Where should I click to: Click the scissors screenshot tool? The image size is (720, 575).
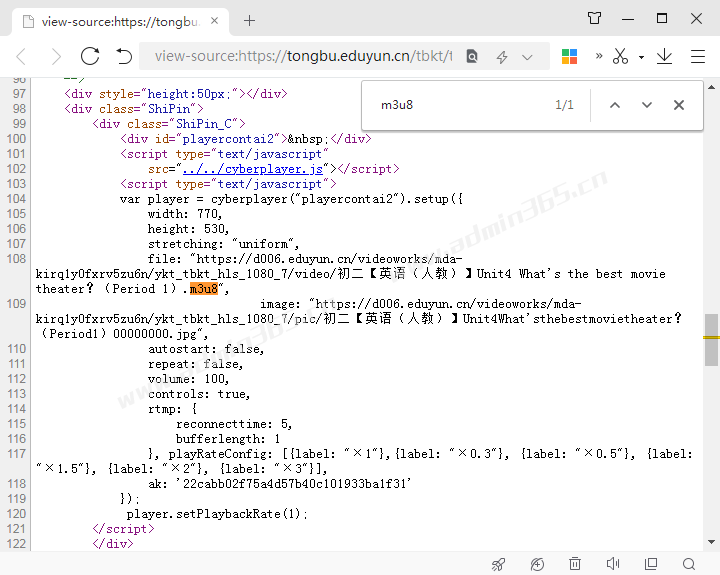pyautogui.click(x=620, y=56)
